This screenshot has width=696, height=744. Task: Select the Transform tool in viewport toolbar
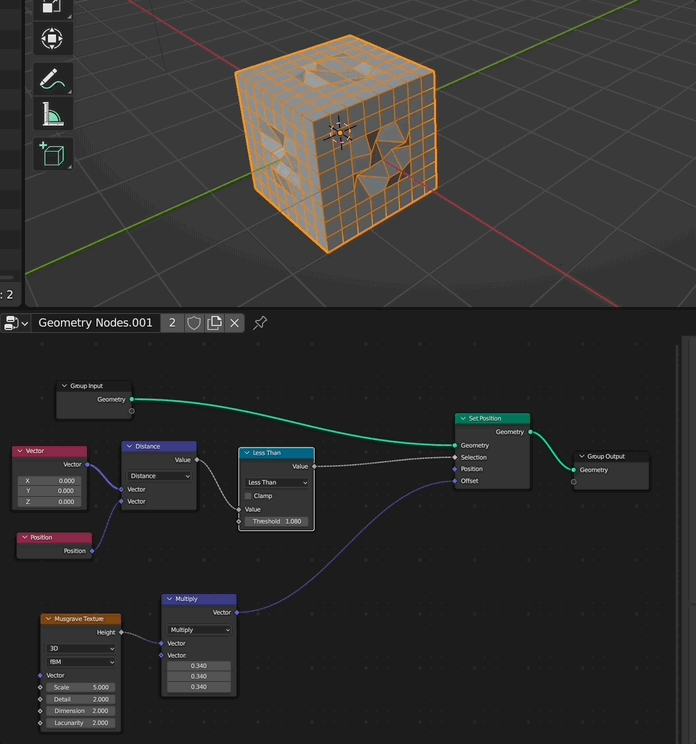(x=53, y=38)
